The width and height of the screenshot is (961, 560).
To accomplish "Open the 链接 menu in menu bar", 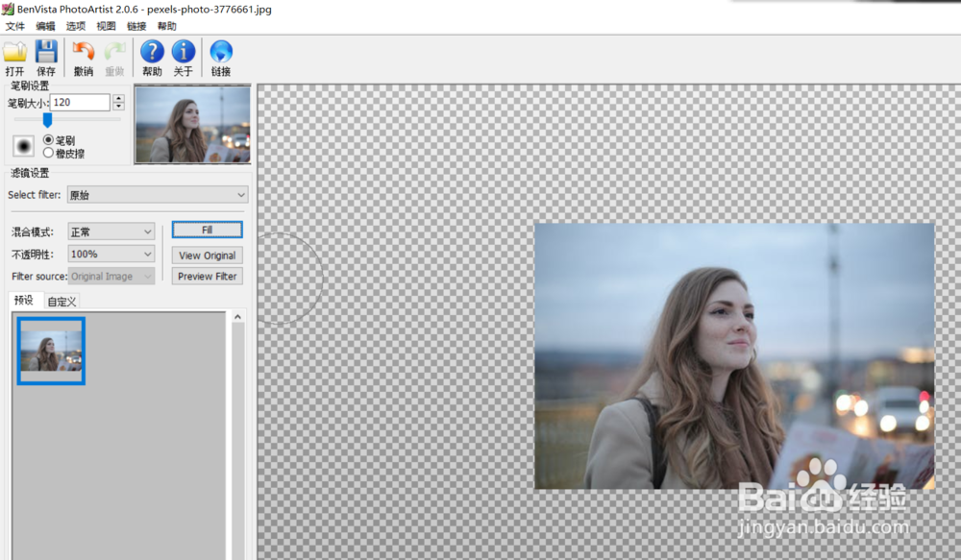I will [136, 26].
